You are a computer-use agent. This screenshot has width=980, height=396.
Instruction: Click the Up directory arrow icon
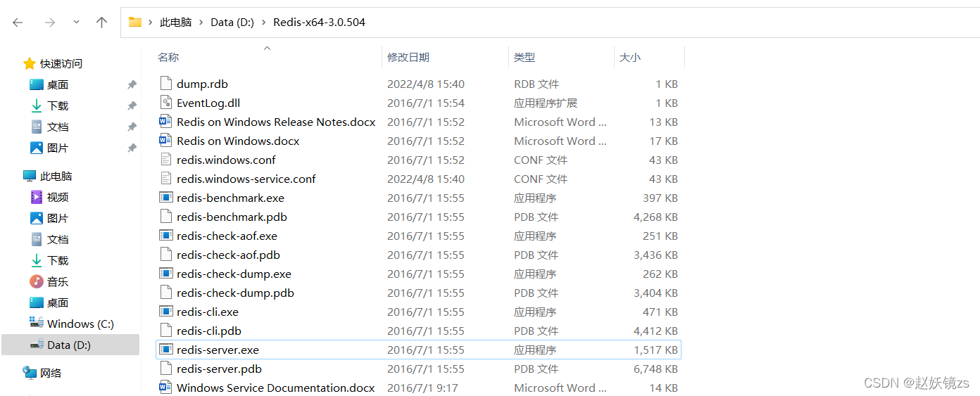coord(101,23)
